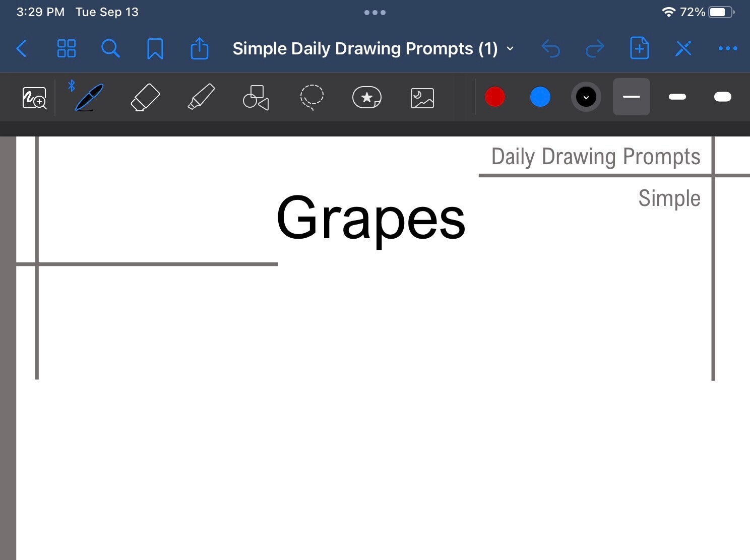The image size is (750, 560).
Task: Open the Shapes tool
Action: [256, 97]
